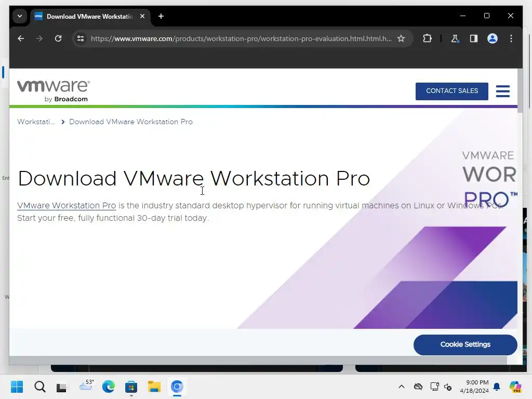Select the Download VMware Workstation tab
The width and height of the screenshot is (532, 399).
click(89, 16)
